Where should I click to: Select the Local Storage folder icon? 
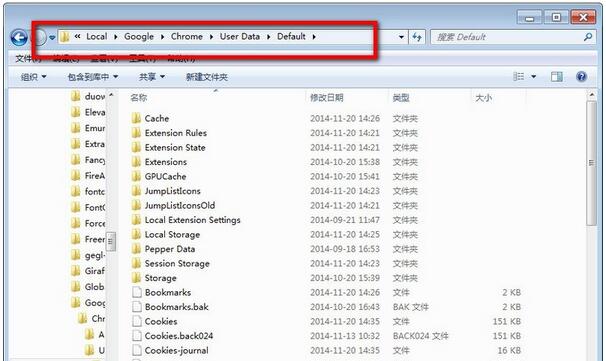coord(136,234)
